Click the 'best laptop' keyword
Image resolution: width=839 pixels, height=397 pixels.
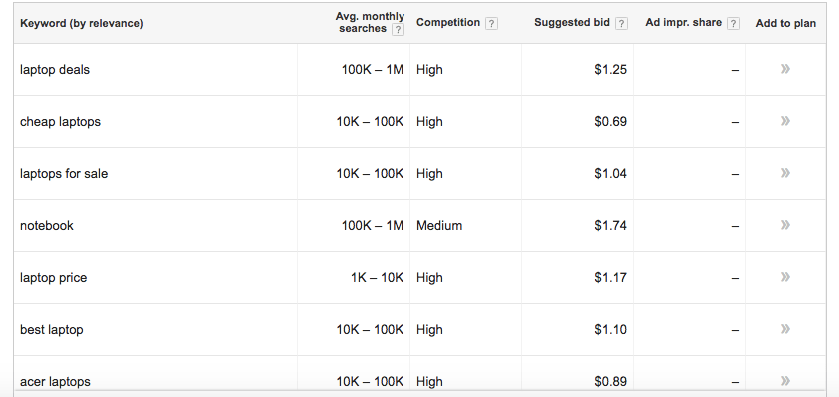click(x=51, y=329)
